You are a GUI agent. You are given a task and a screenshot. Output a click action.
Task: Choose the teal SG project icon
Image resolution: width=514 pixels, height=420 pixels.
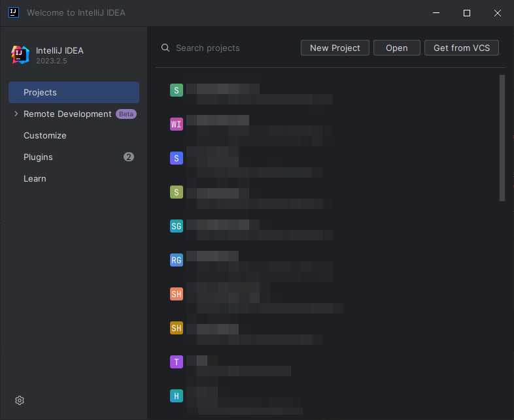coord(177,226)
